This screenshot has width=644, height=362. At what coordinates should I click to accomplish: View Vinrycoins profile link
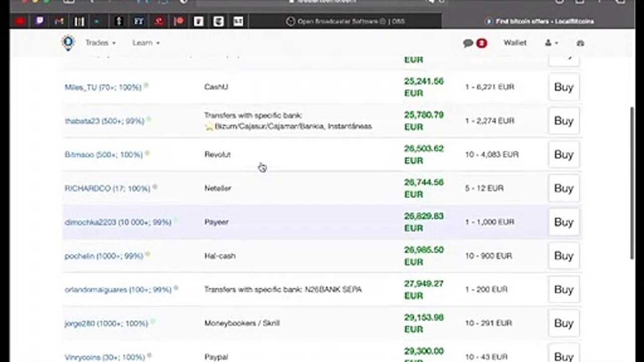105,357
